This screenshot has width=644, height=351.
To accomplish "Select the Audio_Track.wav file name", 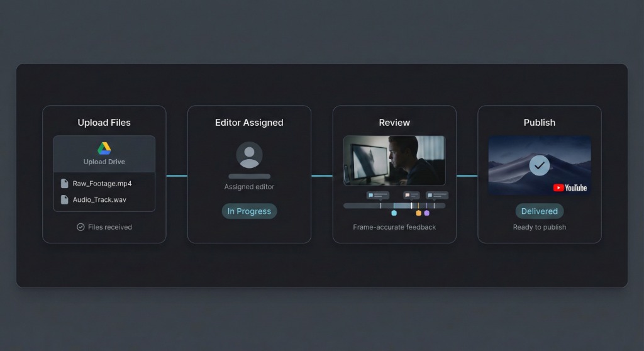I will 99,200.
